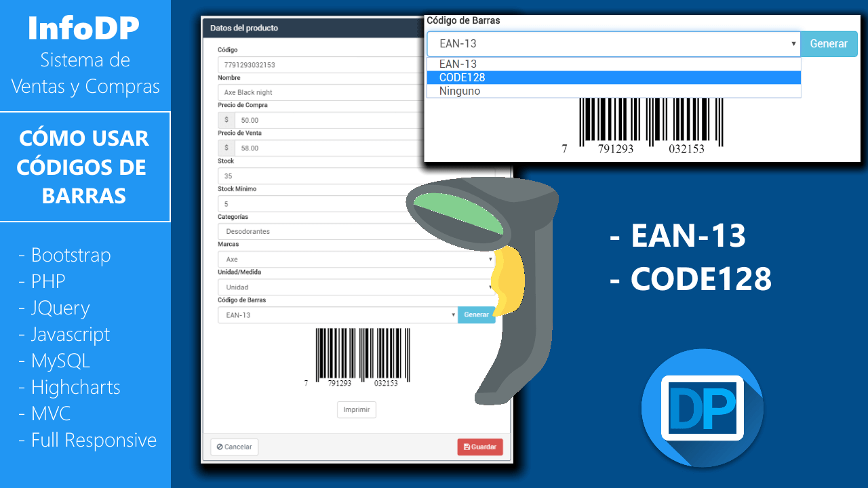868x488 pixels.
Task: Open the enlarged EAN-13 select box
Action: pos(613,44)
